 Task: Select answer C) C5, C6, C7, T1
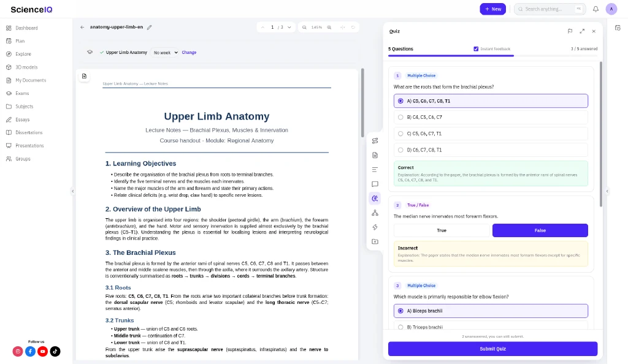[491, 134]
